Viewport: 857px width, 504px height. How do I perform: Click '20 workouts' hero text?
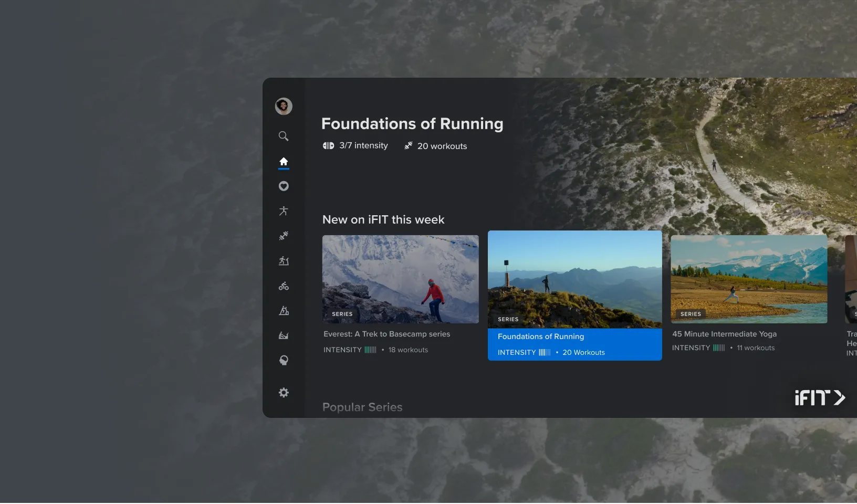pyautogui.click(x=442, y=146)
